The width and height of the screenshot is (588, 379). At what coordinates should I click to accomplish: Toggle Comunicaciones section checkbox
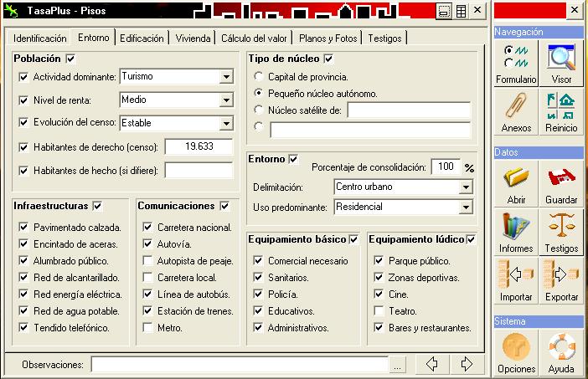(x=224, y=206)
